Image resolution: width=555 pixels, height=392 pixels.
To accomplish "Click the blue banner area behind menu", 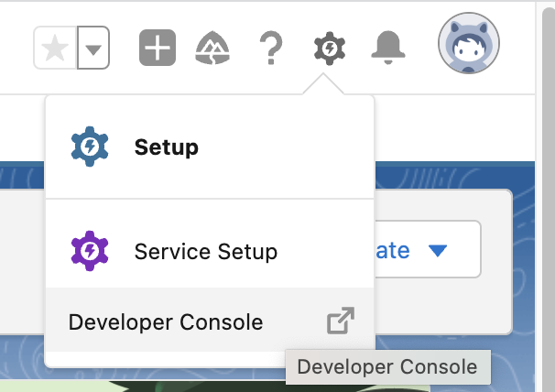I will click(x=455, y=175).
